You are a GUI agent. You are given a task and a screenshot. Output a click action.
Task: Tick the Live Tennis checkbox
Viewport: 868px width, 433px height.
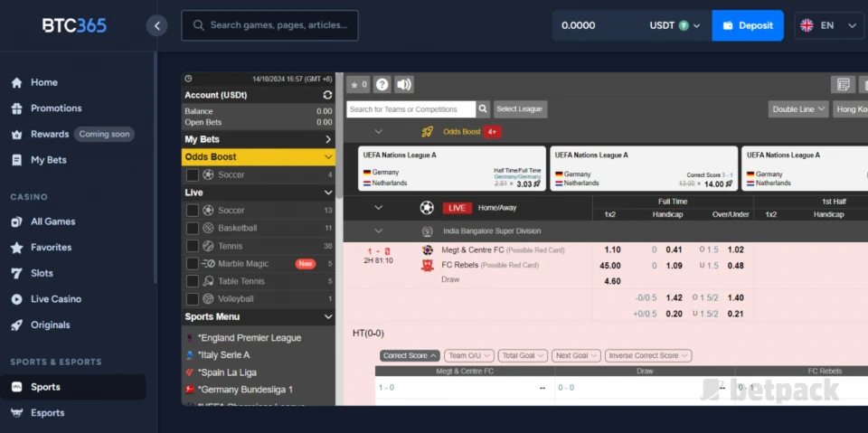tap(193, 246)
